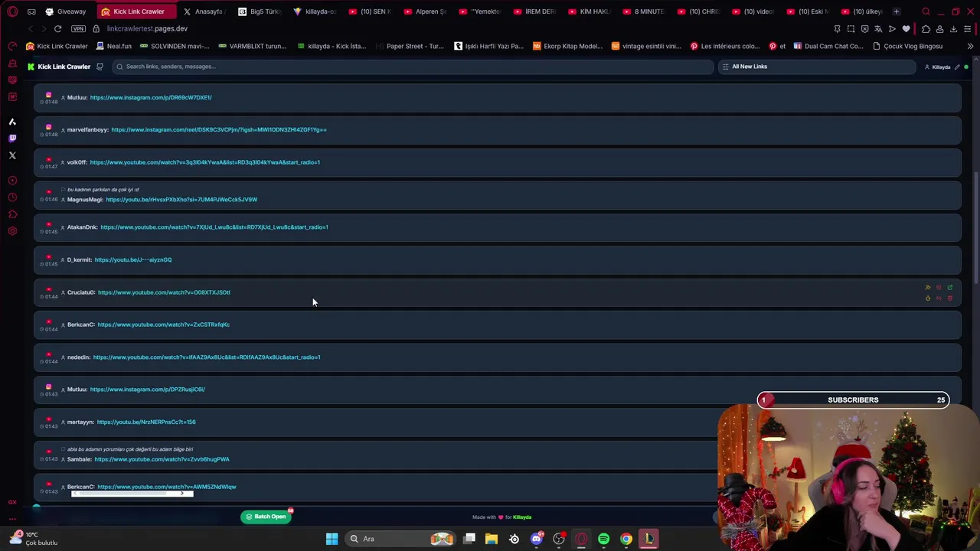The height and width of the screenshot is (551, 980).
Task: Click the red unlink icon in Cruciatu0 row
Action: click(939, 298)
